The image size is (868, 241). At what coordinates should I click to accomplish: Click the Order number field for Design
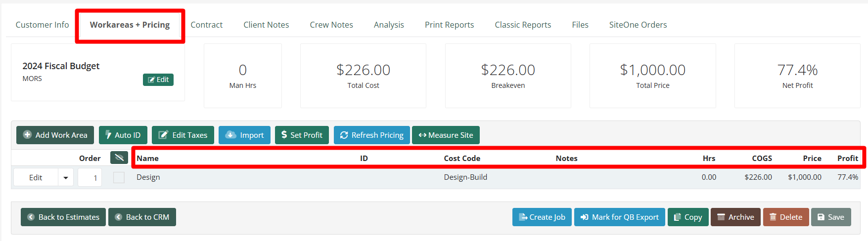coord(90,177)
